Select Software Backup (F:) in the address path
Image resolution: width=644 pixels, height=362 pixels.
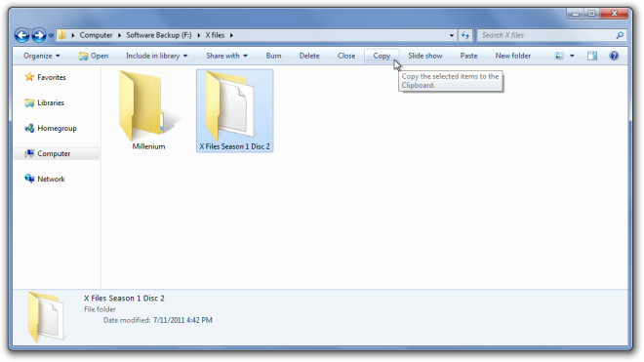click(158, 35)
